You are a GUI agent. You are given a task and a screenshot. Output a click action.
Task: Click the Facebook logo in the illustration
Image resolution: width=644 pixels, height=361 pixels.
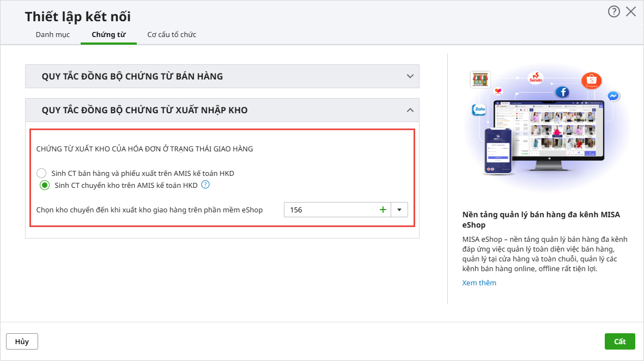(562, 92)
